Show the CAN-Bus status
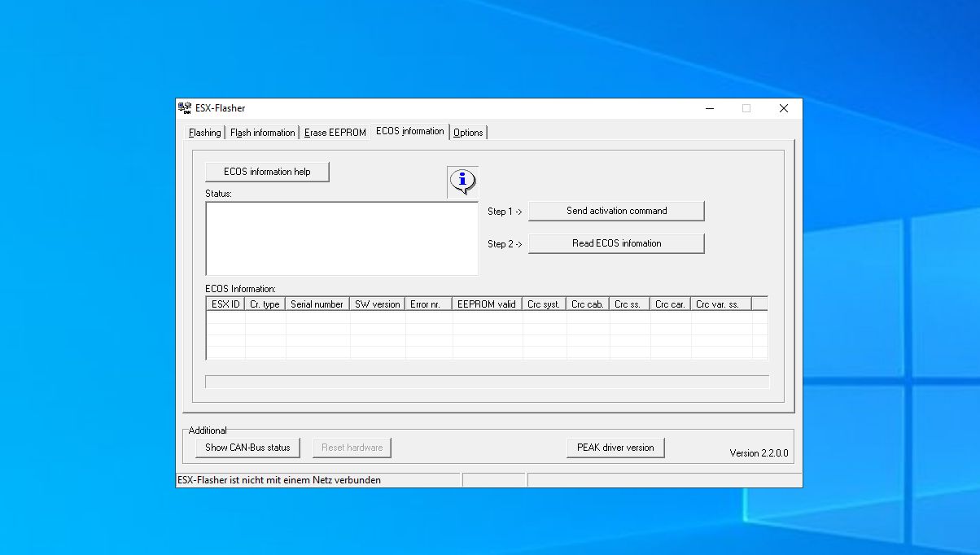This screenshot has width=980, height=555. (247, 447)
